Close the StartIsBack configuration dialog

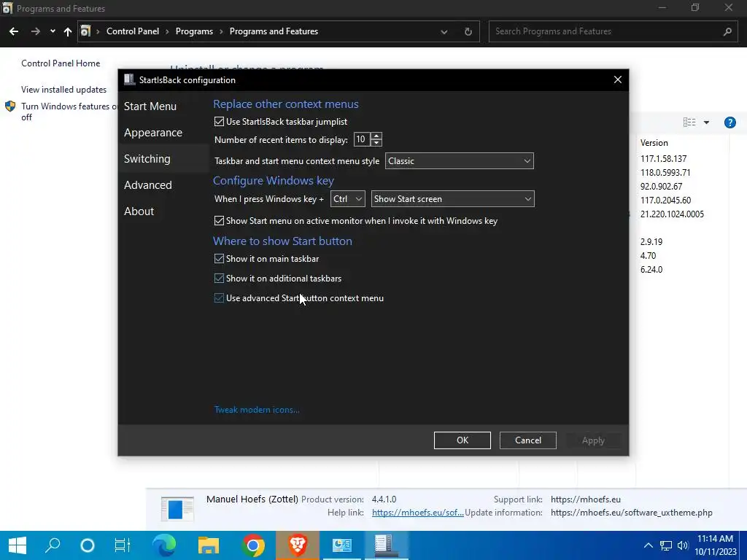pyautogui.click(x=617, y=79)
